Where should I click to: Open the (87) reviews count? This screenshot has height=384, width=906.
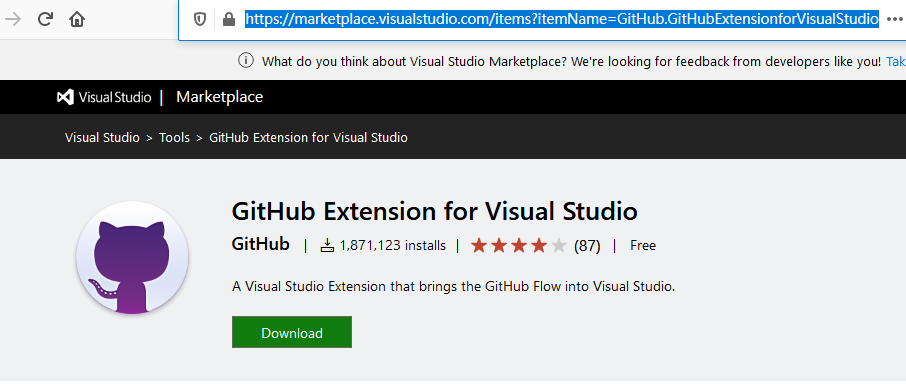click(x=587, y=246)
